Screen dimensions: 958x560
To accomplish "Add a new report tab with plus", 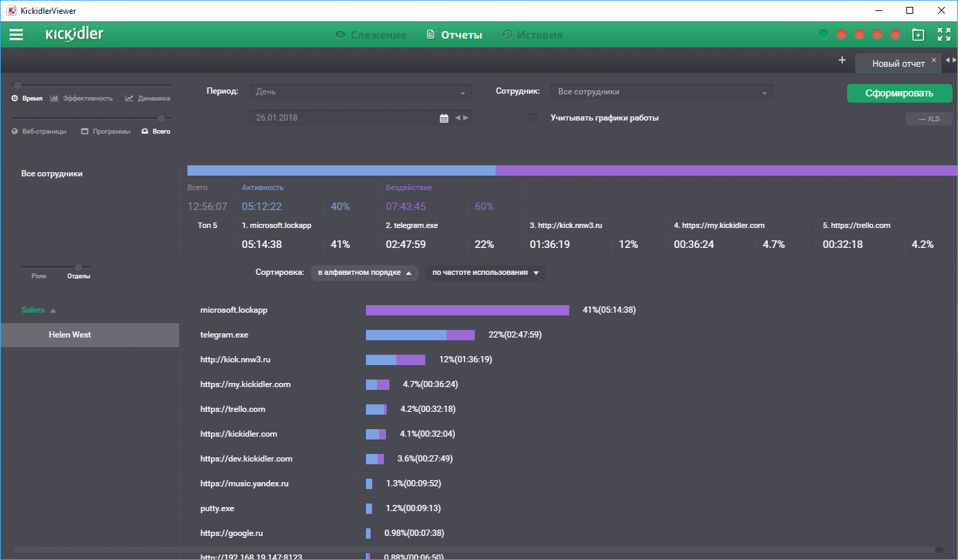I will 842,60.
